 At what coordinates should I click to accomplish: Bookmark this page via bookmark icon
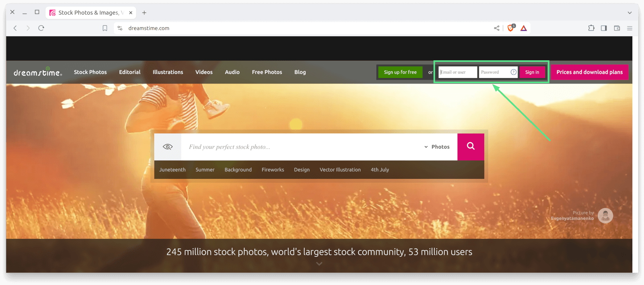click(x=105, y=28)
